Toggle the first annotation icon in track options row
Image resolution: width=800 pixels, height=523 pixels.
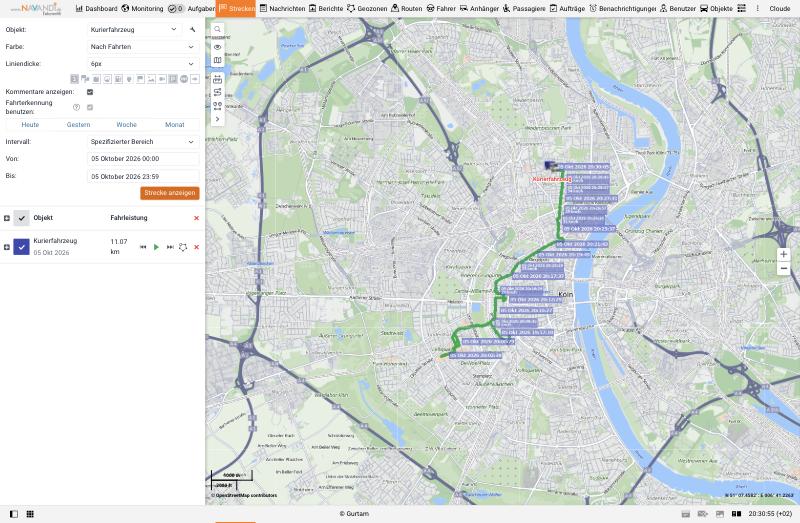(74, 79)
